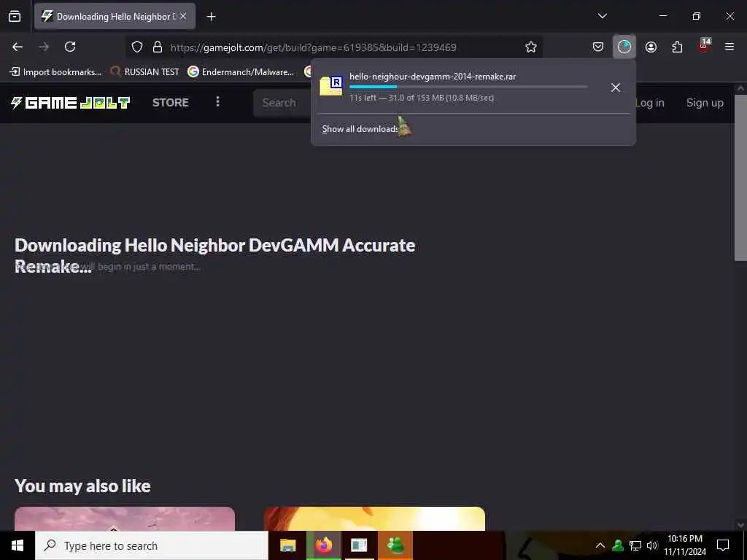Open the three-dot more menu
This screenshot has width=747, height=560.
click(x=217, y=102)
